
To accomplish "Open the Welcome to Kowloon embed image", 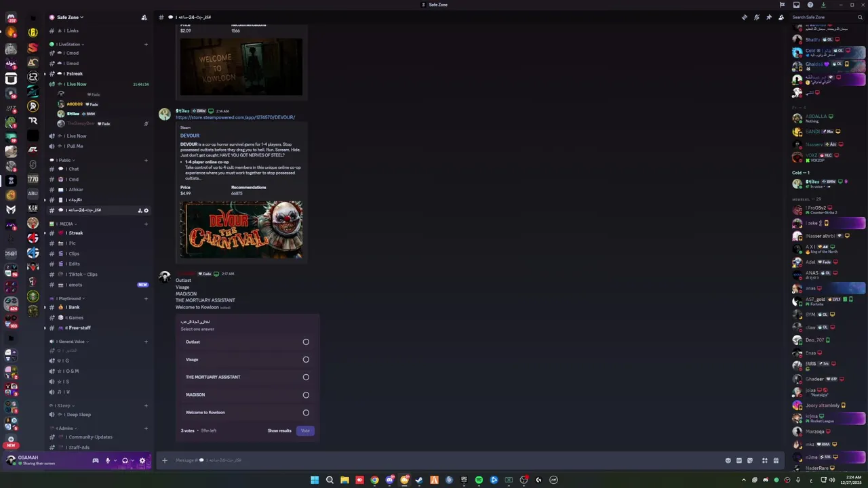I will 241,67.
